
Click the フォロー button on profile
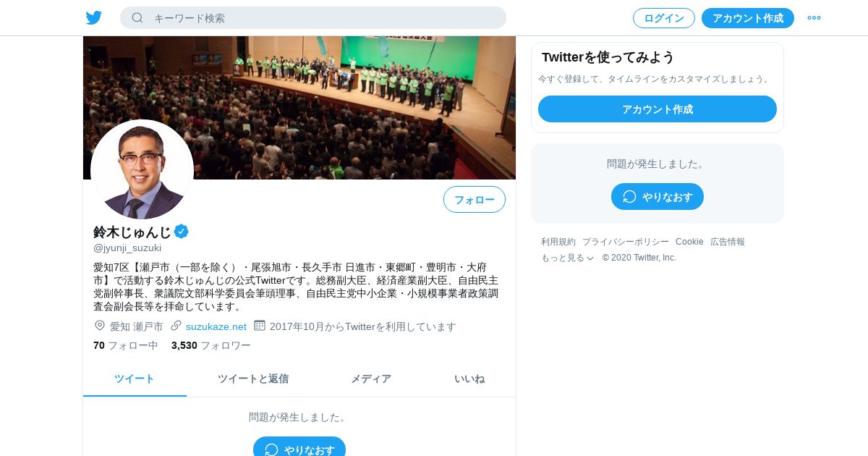click(475, 200)
